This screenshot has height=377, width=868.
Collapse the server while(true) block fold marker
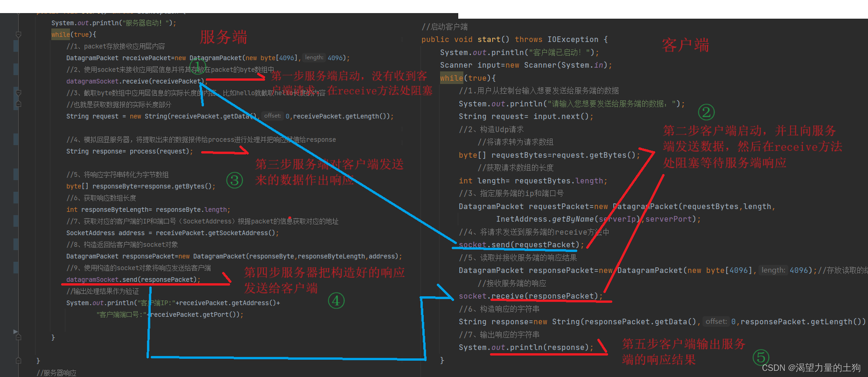[18, 35]
